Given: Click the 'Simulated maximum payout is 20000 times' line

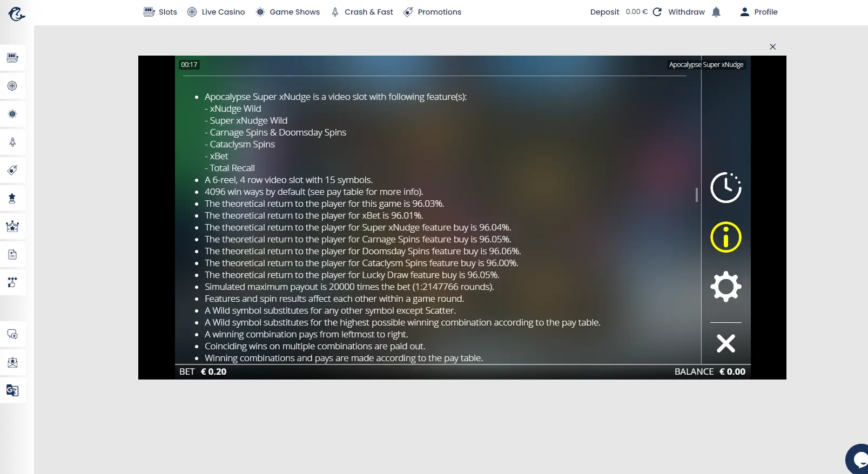Looking at the screenshot, I should coord(349,287).
